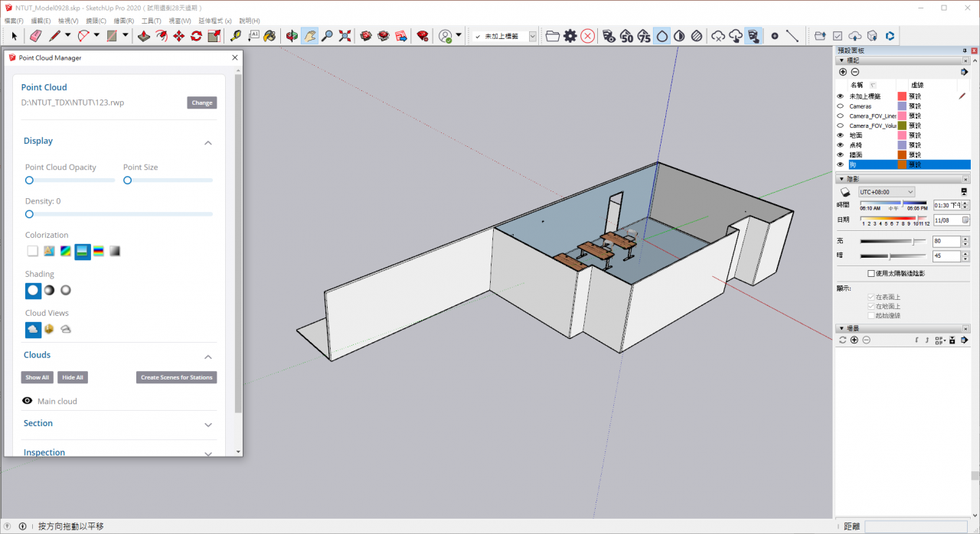Open the UTC+08:00 timezone dropdown
The height and width of the screenshot is (534, 980).
pos(887,192)
